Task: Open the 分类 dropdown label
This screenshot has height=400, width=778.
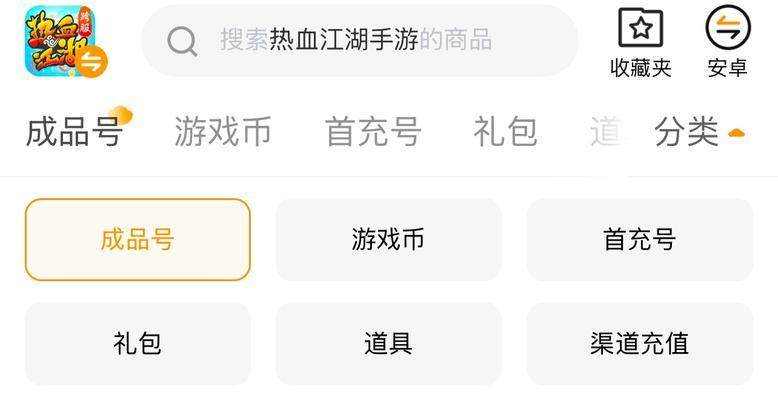Action: [x=686, y=132]
